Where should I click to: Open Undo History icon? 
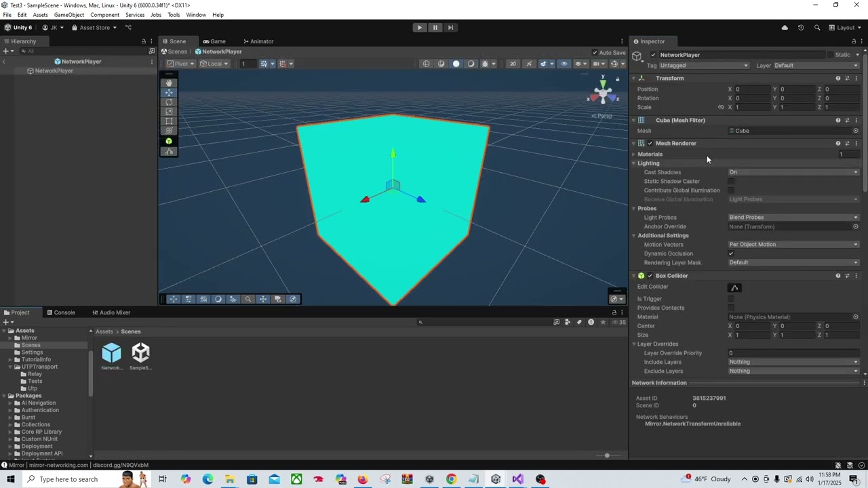coord(801,28)
